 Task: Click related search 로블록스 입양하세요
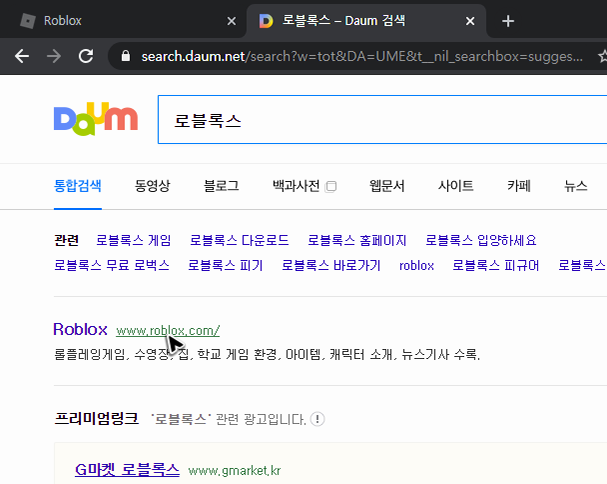coord(481,240)
